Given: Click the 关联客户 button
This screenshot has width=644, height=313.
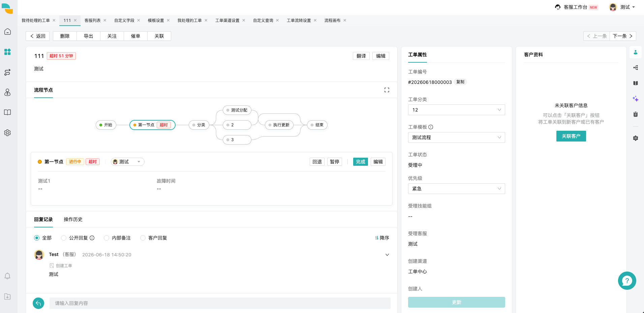Looking at the screenshot, I should [x=571, y=136].
